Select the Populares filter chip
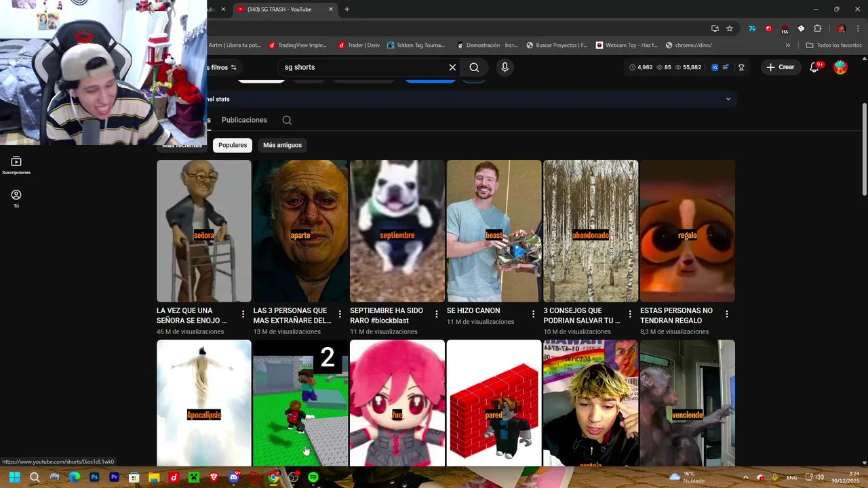Screen dimensions: 868x488 click(x=233, y=145)
